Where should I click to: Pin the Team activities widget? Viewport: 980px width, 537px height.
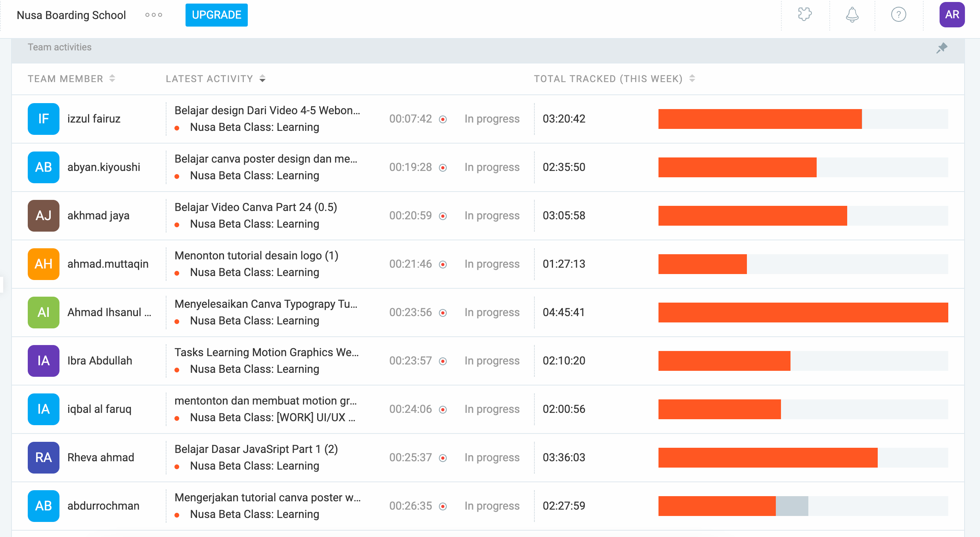click(x=942, y=48)
